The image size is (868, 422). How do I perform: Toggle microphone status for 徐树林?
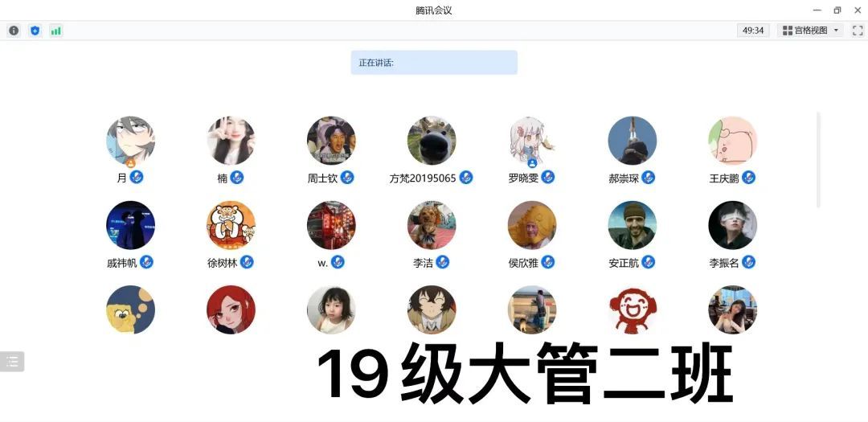tap(247, 262)
